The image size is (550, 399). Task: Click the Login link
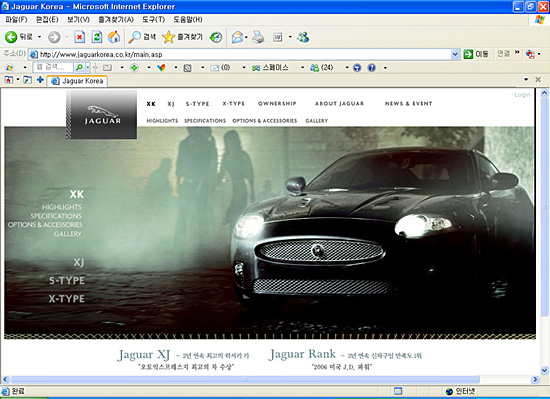tap(522, 95)
